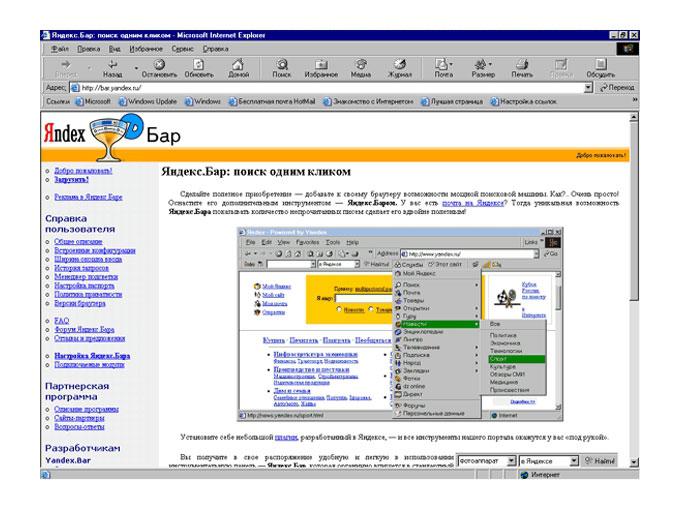Go to the Домой (Home) icon

pos(238,65)
